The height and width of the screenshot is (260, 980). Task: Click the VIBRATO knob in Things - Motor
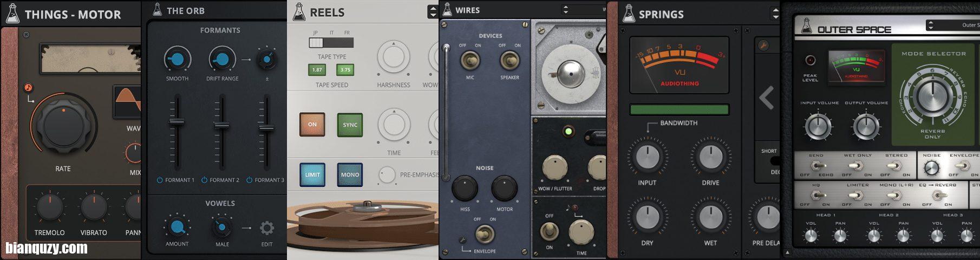[94, 208]
